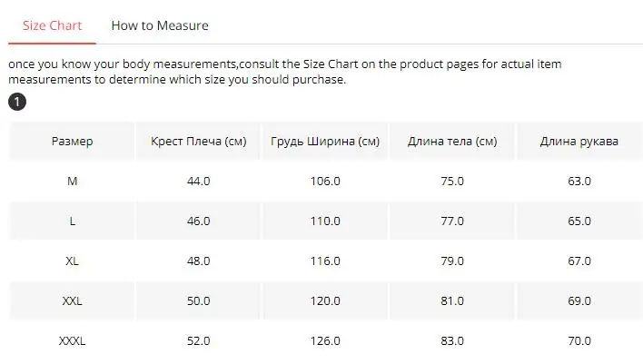Select the XXXL size row label

point(72,340)
